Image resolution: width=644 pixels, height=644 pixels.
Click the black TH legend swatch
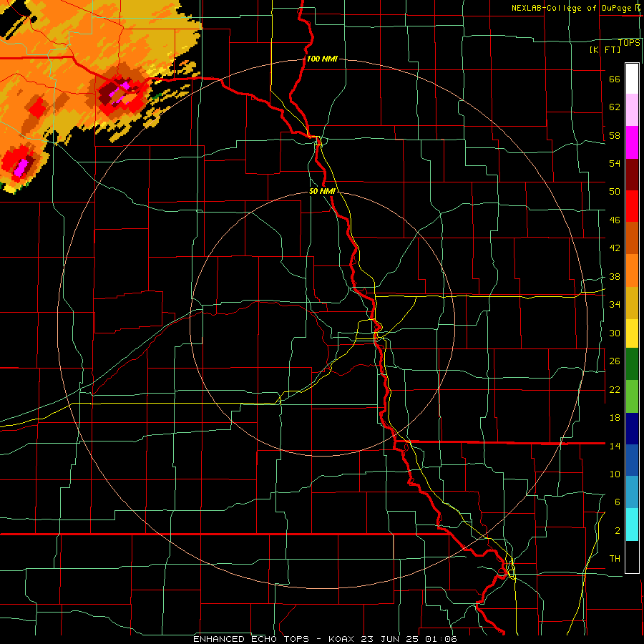click(x=632, y=557)
